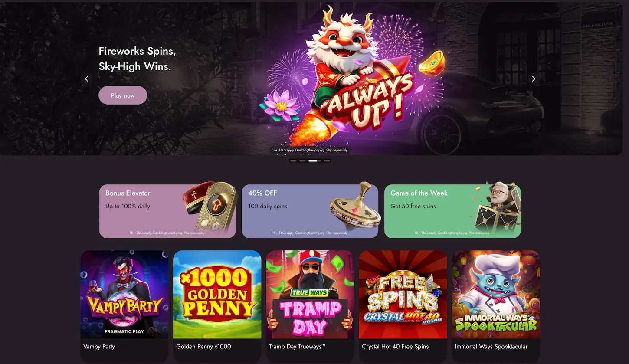Click the previous slide arrow on banner
The width and height of the screenshot is (629, 364).
point(86,79)
